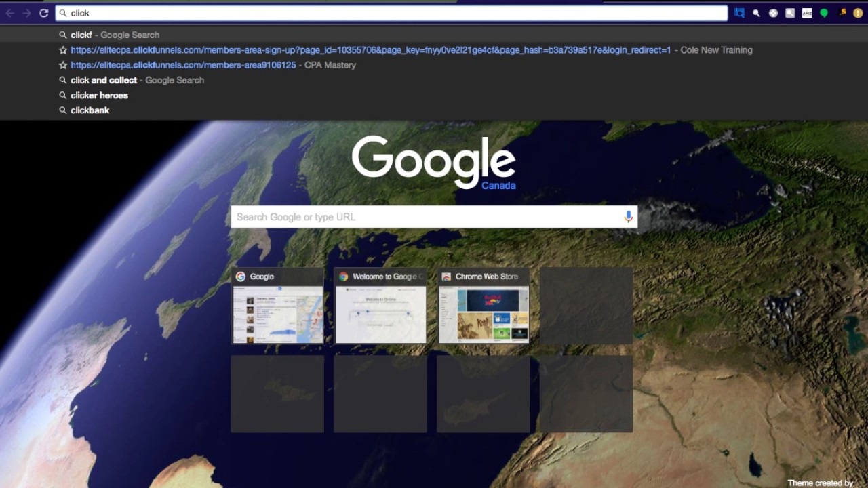Click the green speech-bubble extension icon
The width and height of the screenshot is (868, 488).
pyautogui.click(x=824, y=13)
